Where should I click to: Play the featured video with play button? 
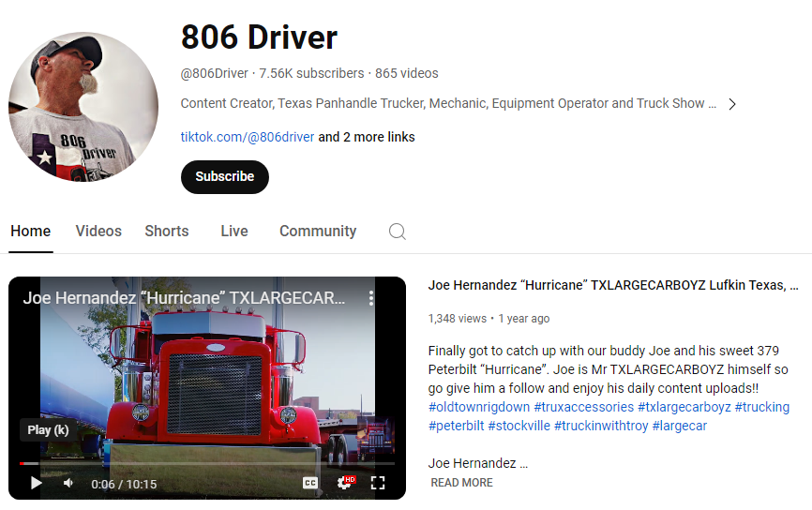pyautogui.click(x=36, y=483)
